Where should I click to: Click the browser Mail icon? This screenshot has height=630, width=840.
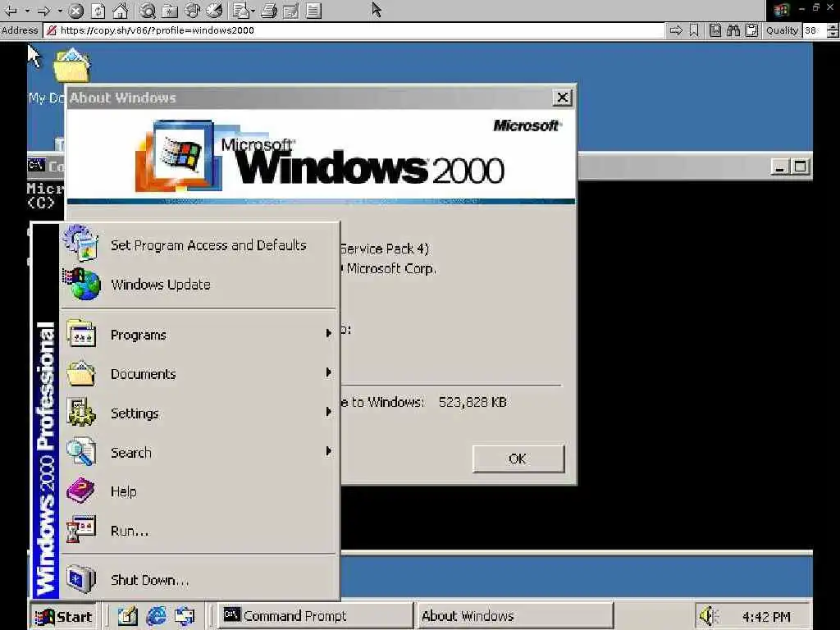pos(241,10)
